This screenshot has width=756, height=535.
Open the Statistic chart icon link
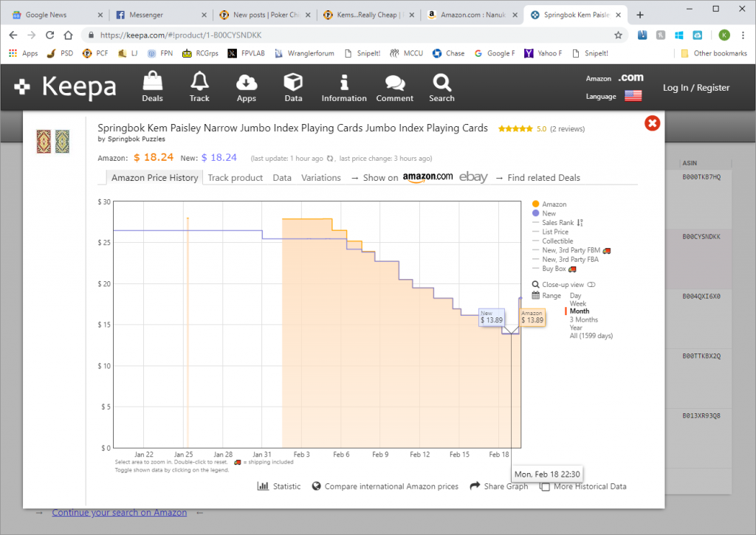click(x=279, y=486)
